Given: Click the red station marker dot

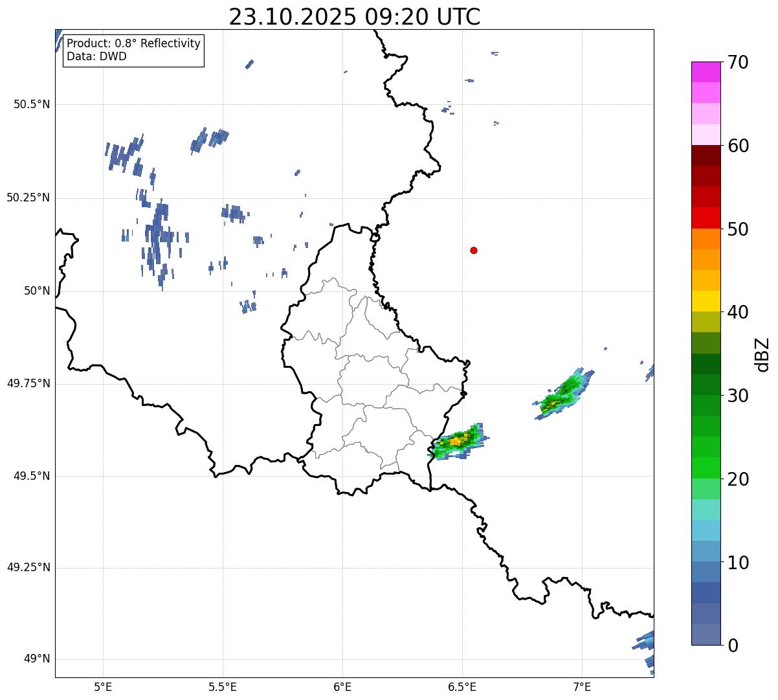Looking at the screenshot, I should (x=474, y=250).
